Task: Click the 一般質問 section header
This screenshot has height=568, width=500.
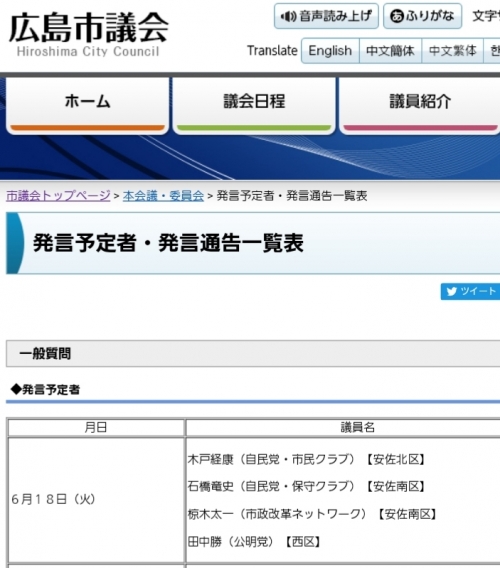Action: click(253, 354)
